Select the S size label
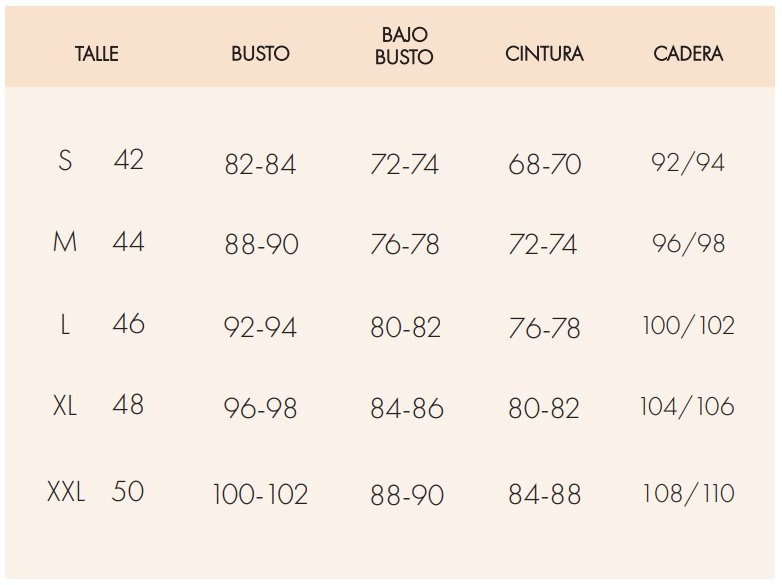 [x=65, y=160]
